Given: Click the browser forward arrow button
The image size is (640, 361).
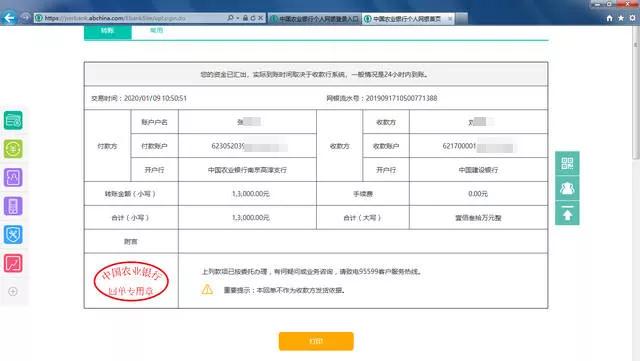Looking at the screenshot, I should pos(25,18).
